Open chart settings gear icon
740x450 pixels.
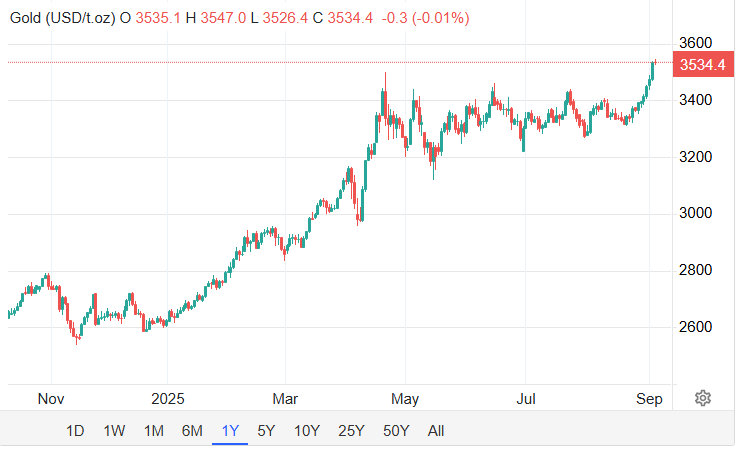click(703, 398)
